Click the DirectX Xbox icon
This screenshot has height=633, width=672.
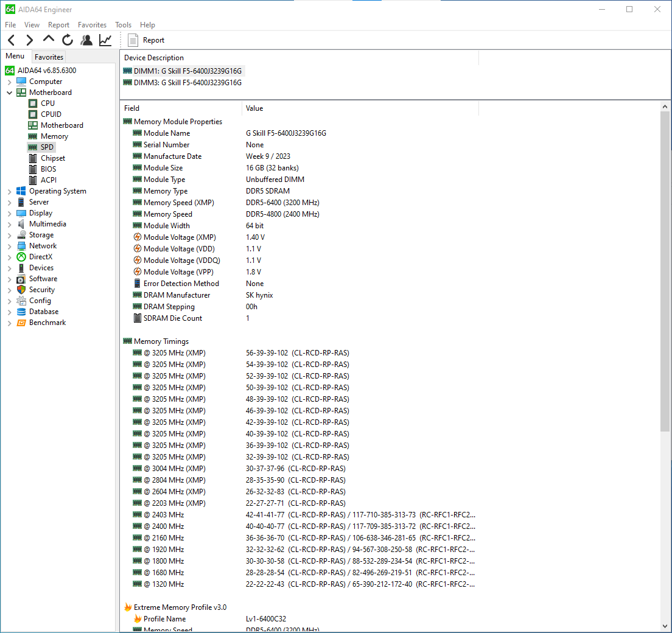[x=21, y=257]
